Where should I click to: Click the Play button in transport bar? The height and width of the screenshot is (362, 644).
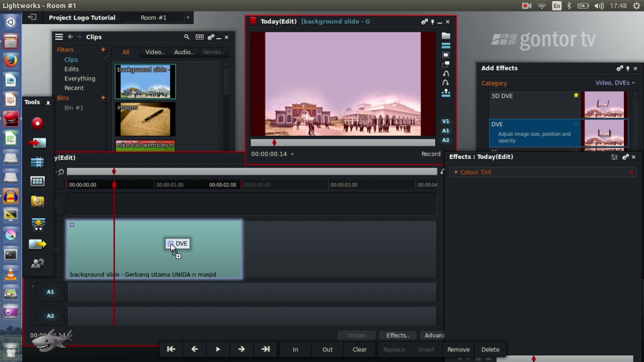[218, 349]
